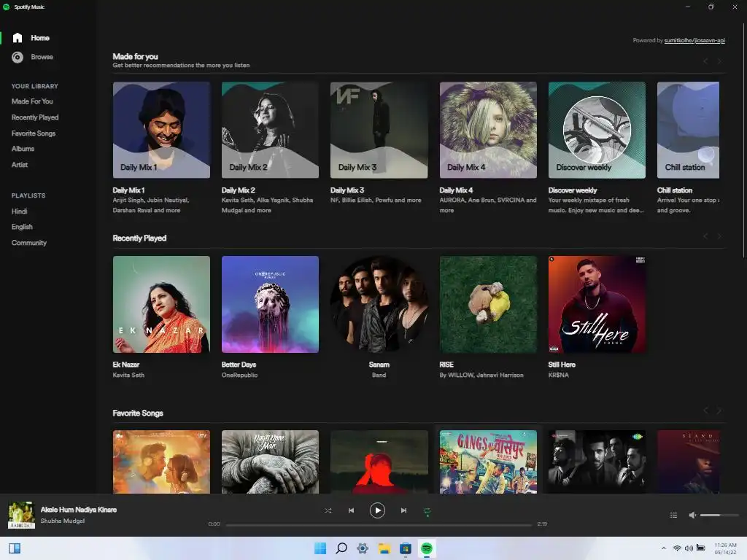Click Akele Hum Nadiya Kinare song title
Image resolution: width=747 pixels, height=560 pixels.
click(x=79, y=510)
